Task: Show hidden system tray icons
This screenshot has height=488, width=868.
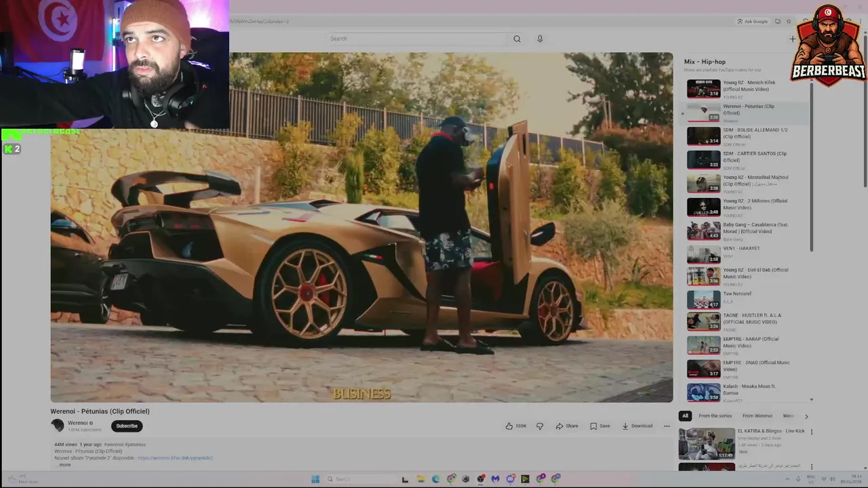Action: point(787,479)
